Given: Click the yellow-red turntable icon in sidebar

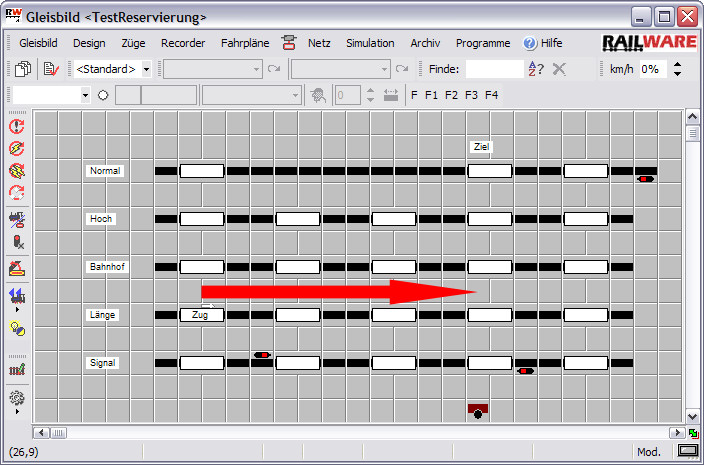Looking at the screenshot, I should [17, 268].
